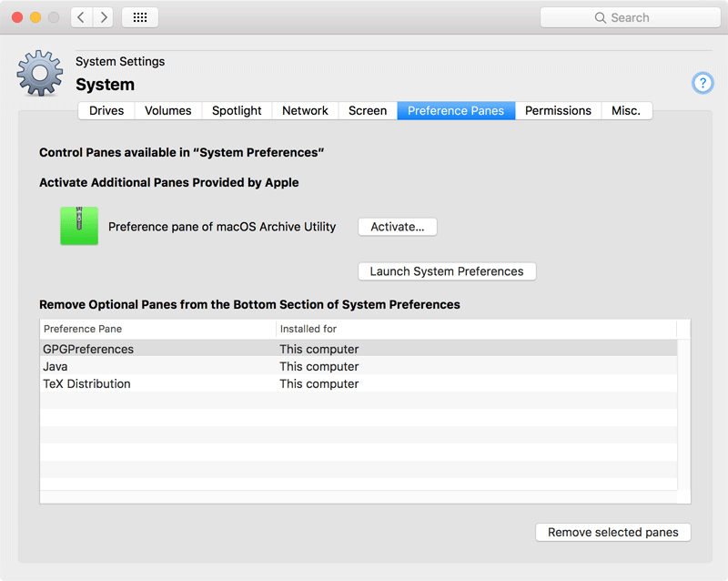Click the forward navigation arrow
The image size is (728, 581).
[103, 17]
